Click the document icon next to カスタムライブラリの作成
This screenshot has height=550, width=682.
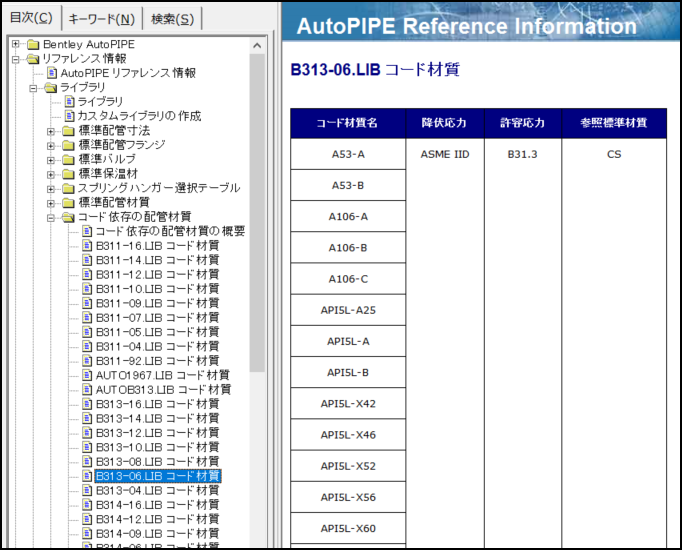(69, 116)
